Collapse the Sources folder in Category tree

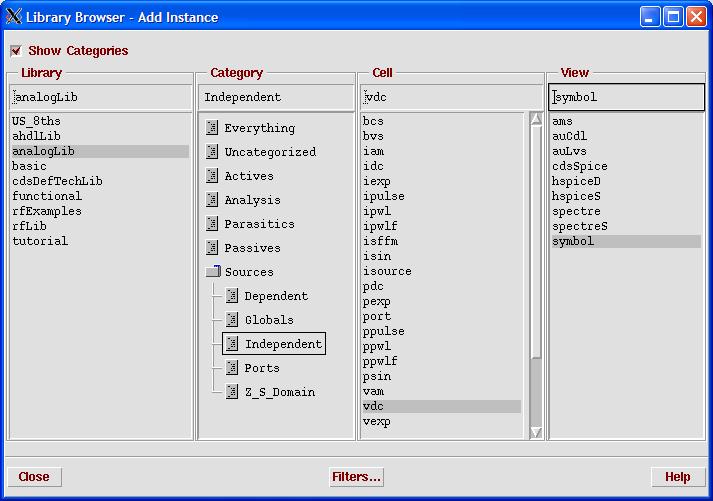[x=213, y=272]
